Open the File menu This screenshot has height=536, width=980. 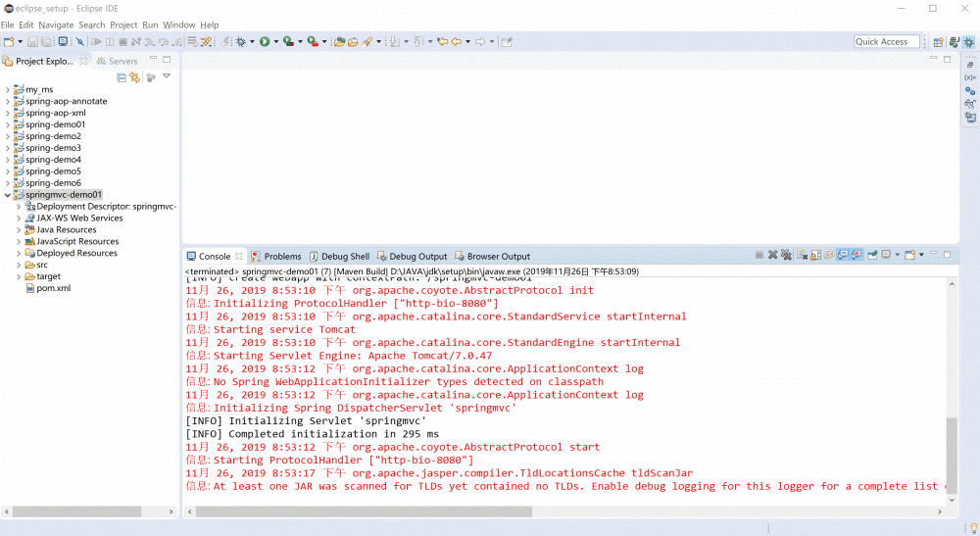[x=8, y=25]
